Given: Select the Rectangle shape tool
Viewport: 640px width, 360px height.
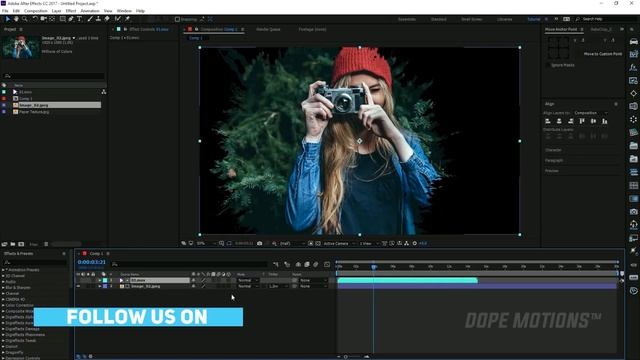Looking at the screenshot, I should (62, 19).
